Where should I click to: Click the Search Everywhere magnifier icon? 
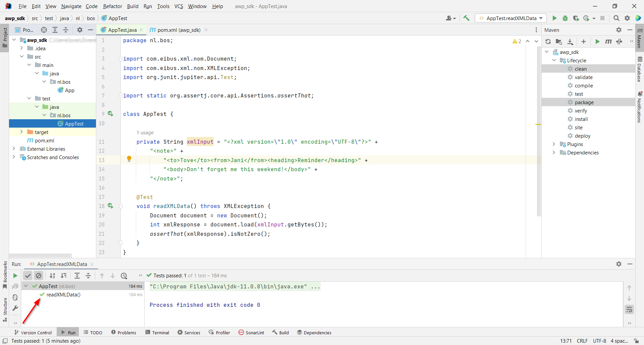point(616,18)
